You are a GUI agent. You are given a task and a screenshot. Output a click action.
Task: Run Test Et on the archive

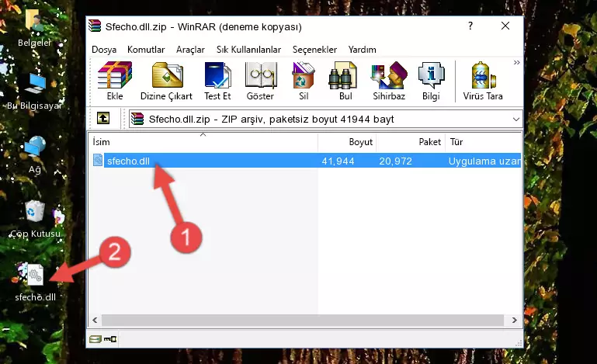click(217, 75)
